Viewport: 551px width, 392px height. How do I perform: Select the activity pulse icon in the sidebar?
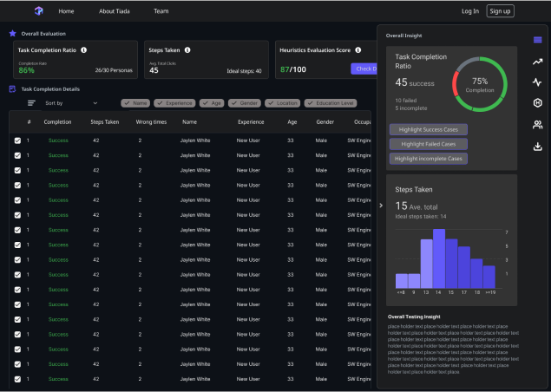pos(537,82)
